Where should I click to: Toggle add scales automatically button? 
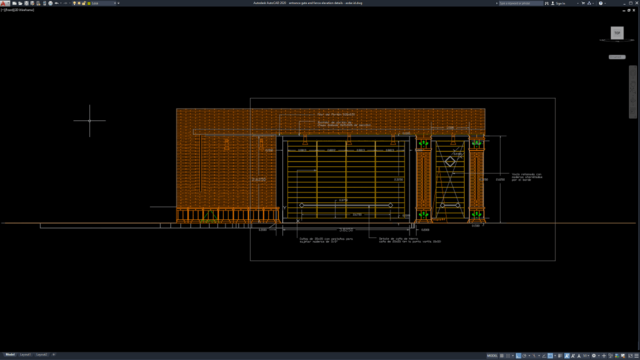tap(573, 356)
